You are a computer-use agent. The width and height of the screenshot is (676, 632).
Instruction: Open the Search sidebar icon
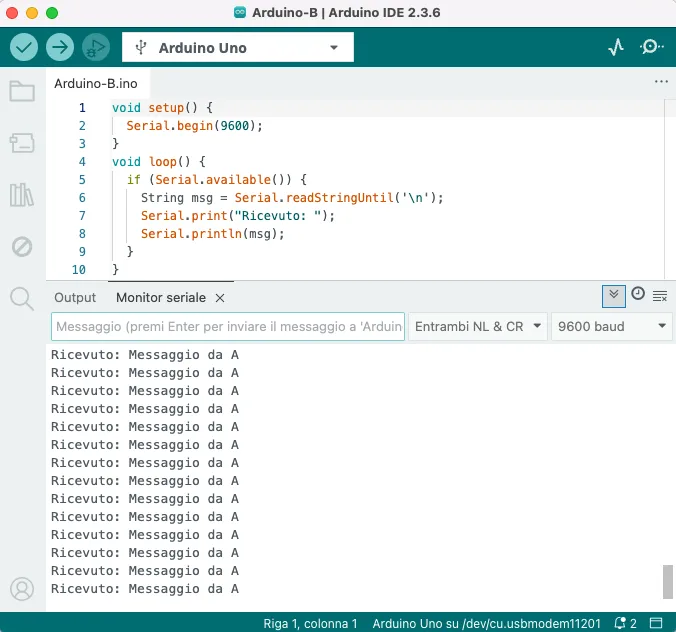click(22, 298)
